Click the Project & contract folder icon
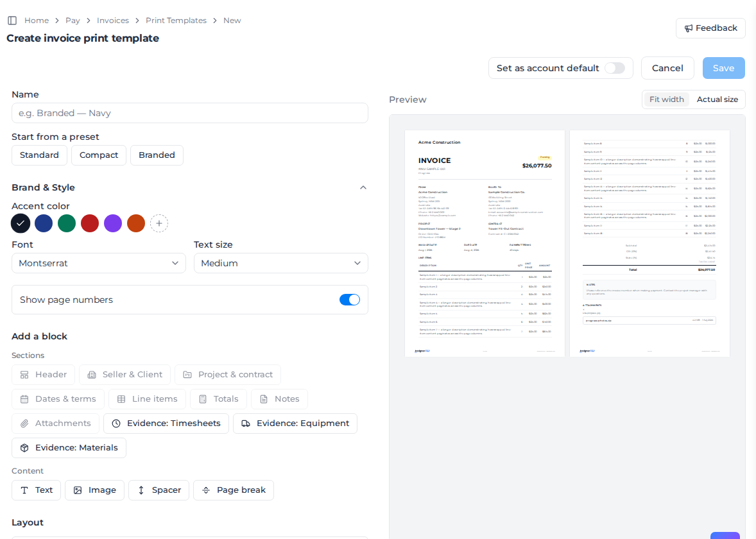The width and height of the screenshot is (756, 539). point(187,375)
